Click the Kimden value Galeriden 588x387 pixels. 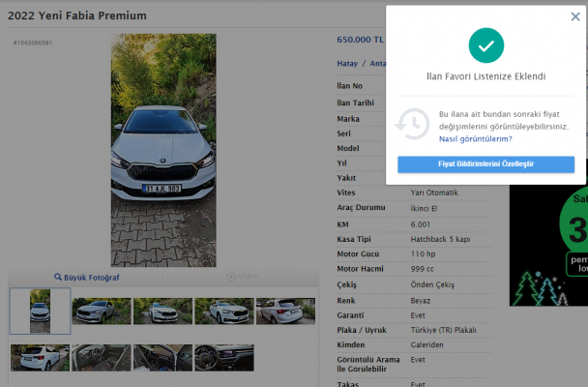426,345
